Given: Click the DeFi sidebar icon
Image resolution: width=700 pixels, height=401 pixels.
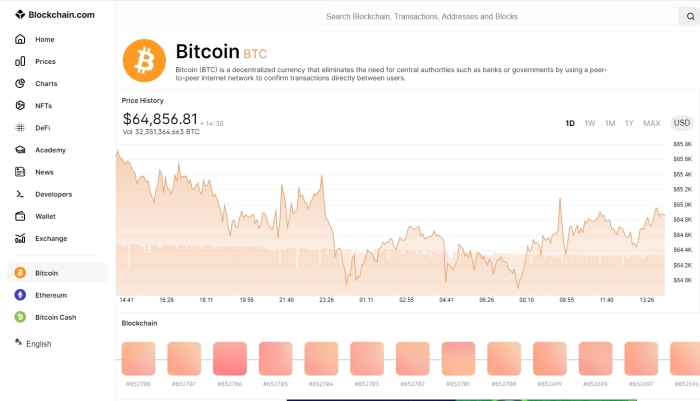Looking at the screenshot, I should pos(20,128).
